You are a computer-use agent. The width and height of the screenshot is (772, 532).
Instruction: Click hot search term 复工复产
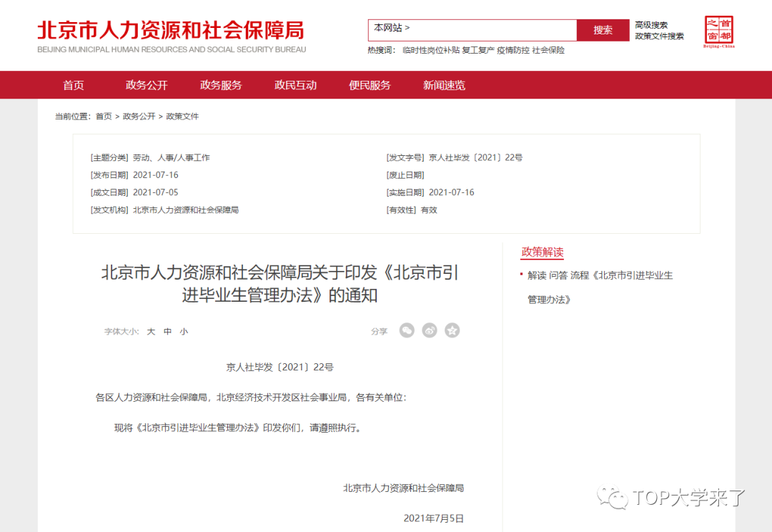point(477,50)
